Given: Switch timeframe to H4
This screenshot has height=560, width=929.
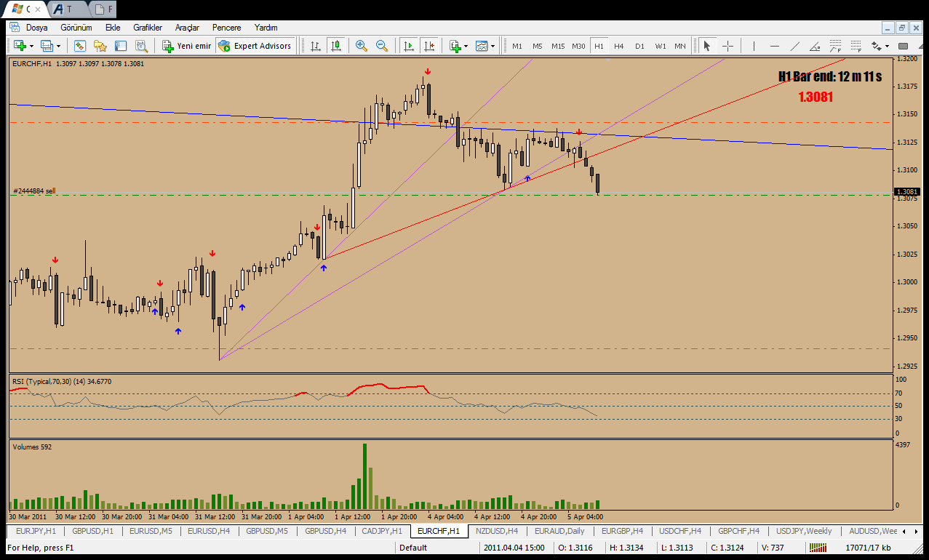Looking at the screenshot, I should [618, 46].
